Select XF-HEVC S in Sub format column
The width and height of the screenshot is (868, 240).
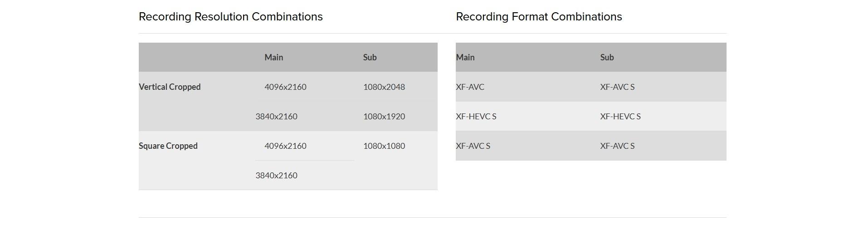(x=620, y=117)
